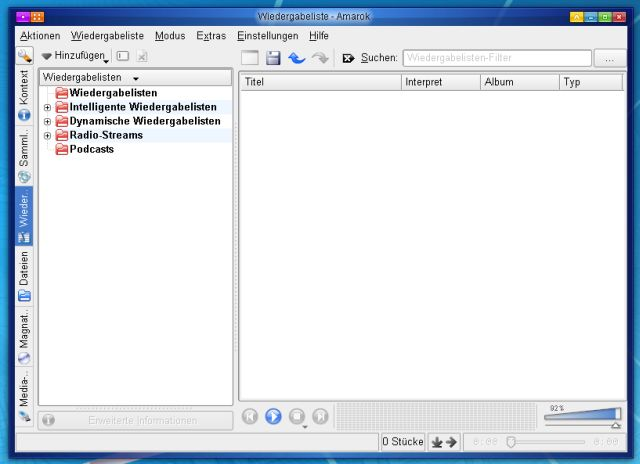Click the 0 Stücke status label
Image resolution: width=640 pixels, height=464 pixels.
[x=403, y=442]
